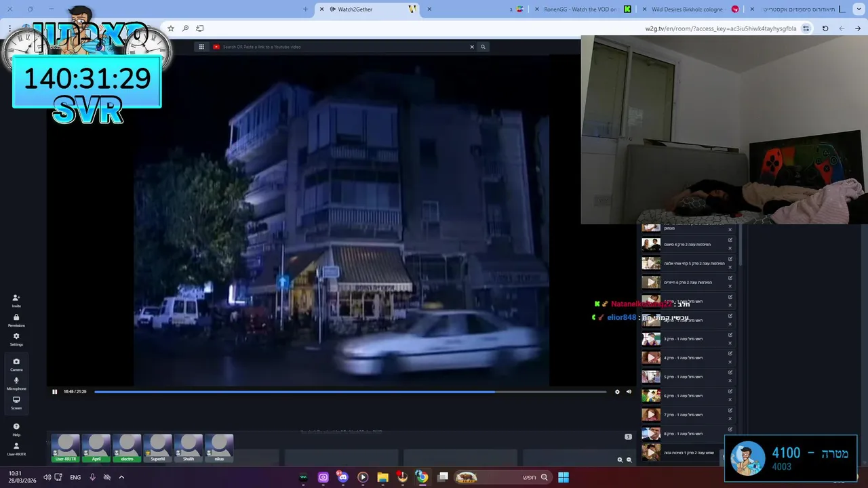This screenshot has height=488, width=868.
Task: Bookmark this page with the star
Action: click(x=171, y=28)
